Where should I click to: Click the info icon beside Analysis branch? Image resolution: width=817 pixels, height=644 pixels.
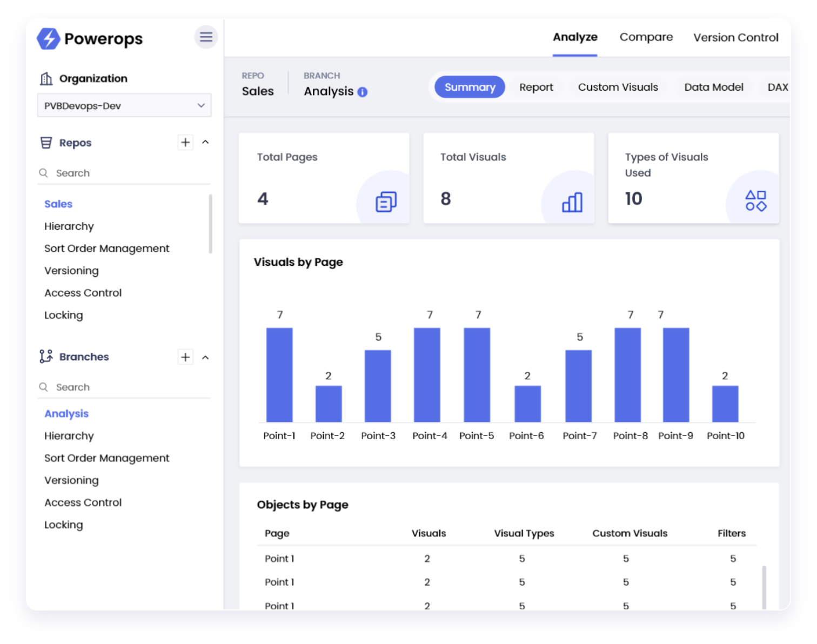click(x=363, y=92)
